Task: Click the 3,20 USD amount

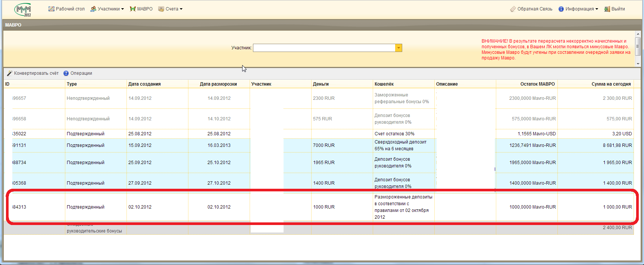Action: (622, 134)
